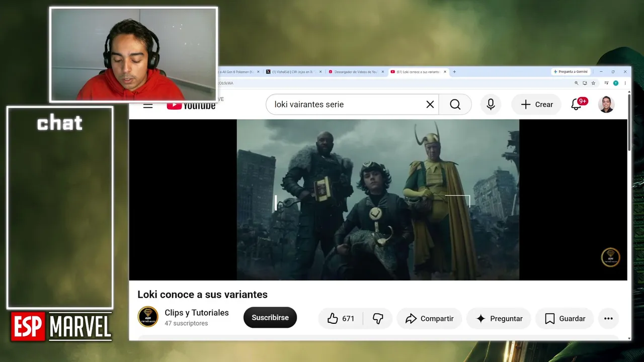Image resolution: width=644 pixels, height=362 pixels.
Task: Click the Preguntar button
Action: (x=499, y=318)
